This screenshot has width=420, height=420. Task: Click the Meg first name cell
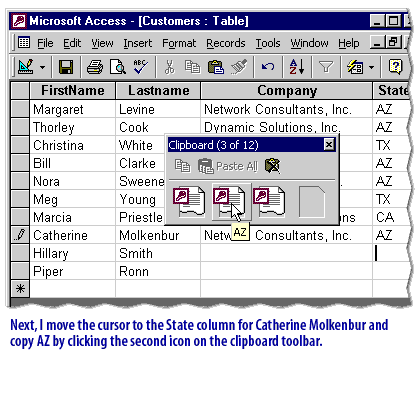click(73, 199)
